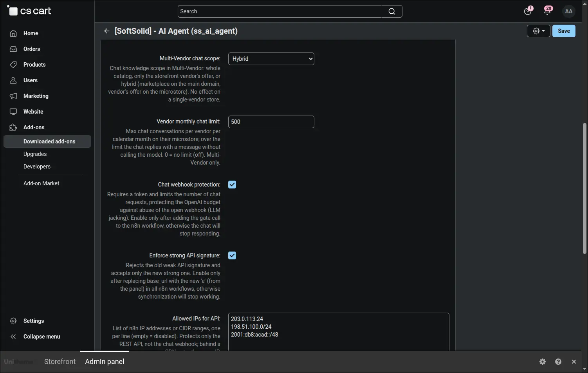The width and height of the screenshot is (588, 373).
Task: Open the help lifebuoy icon with badge
Action: pyautogui.click(x=528, y=11)
